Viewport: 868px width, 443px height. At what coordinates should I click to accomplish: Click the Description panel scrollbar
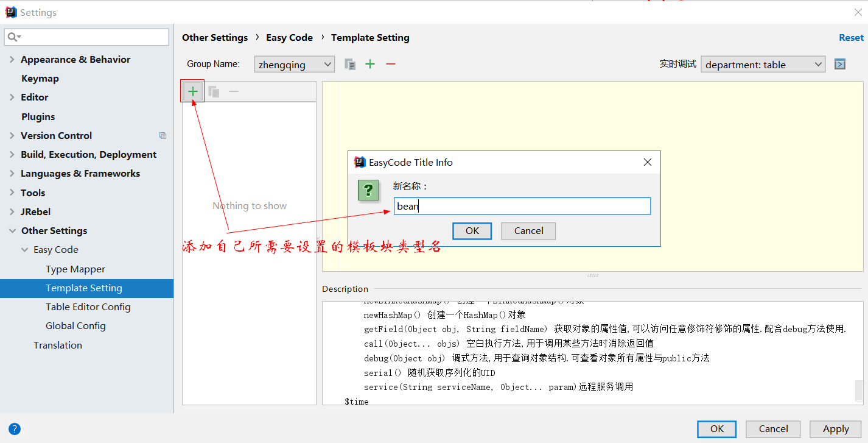tap(859, 390)
